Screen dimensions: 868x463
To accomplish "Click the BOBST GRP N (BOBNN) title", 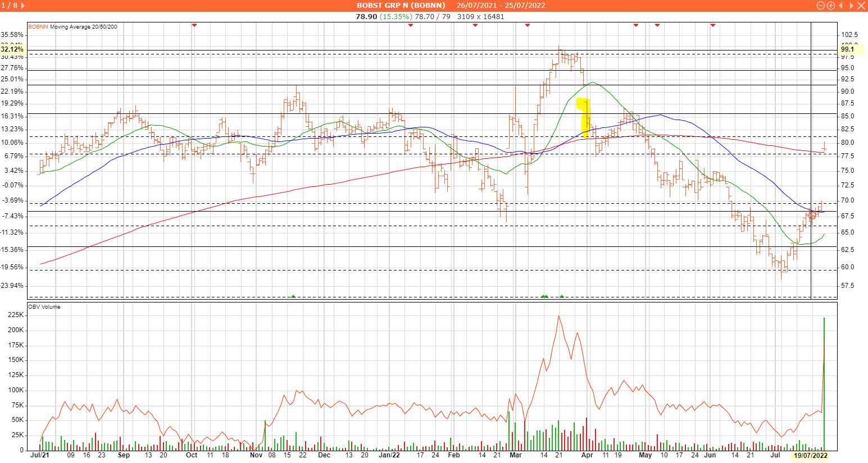I will click(x=401, y=6).
